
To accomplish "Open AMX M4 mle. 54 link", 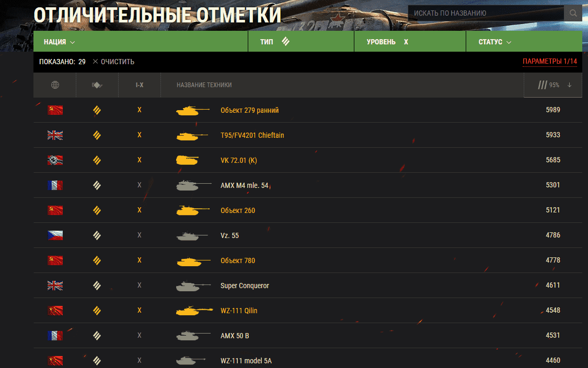I will coord(244,186).
